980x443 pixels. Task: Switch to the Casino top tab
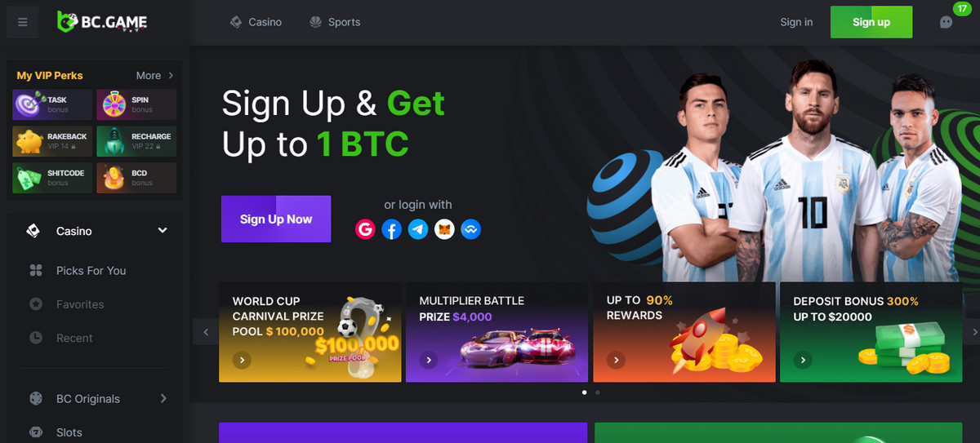click(x=256, y=22)
